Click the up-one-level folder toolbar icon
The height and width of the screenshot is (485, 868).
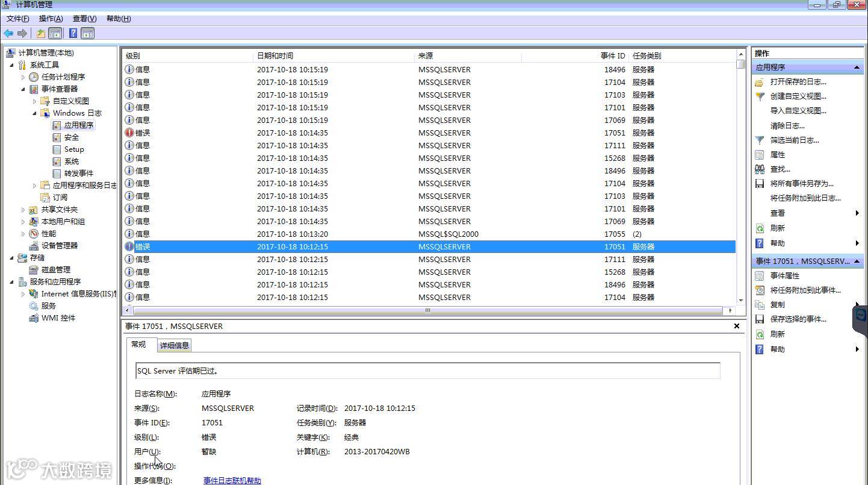(x=40, y=34)
